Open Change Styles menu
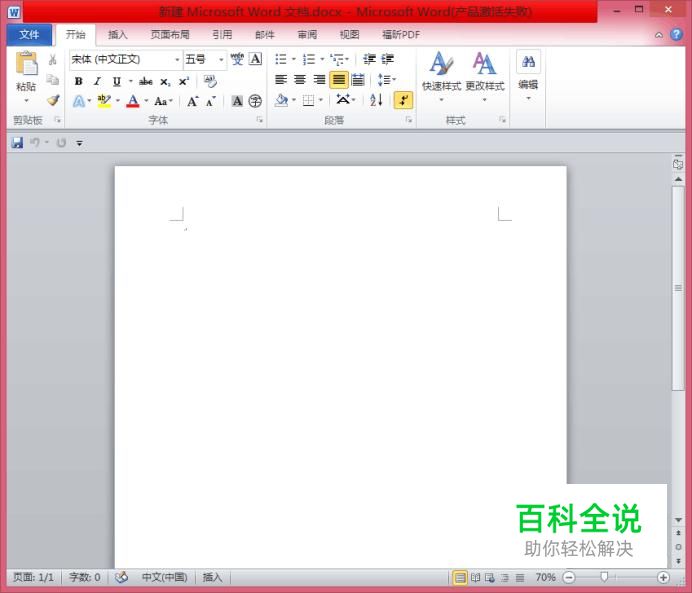 485,76
